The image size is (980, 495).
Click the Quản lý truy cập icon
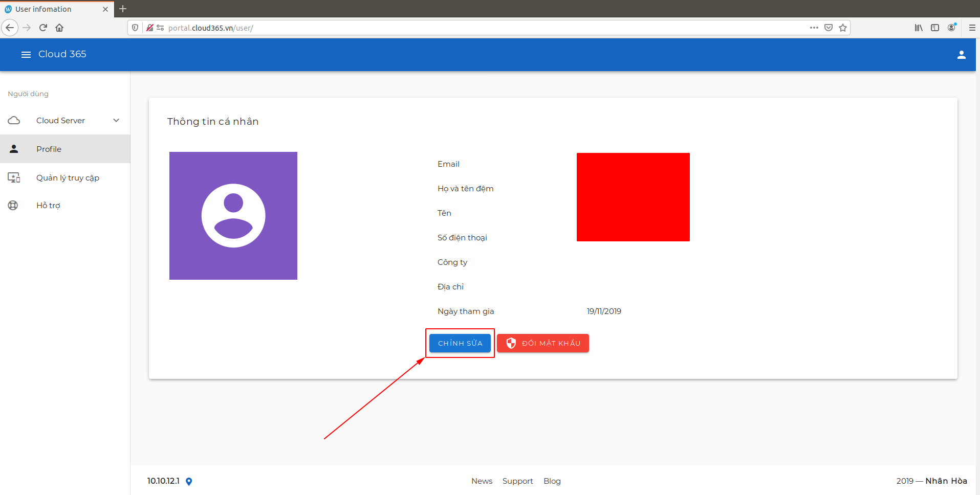pos(14,177)
